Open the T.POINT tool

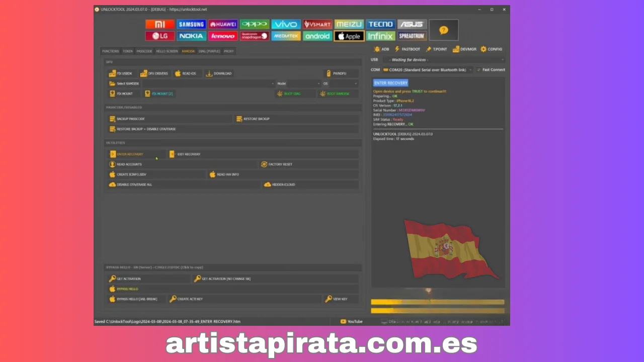point(436,49)
